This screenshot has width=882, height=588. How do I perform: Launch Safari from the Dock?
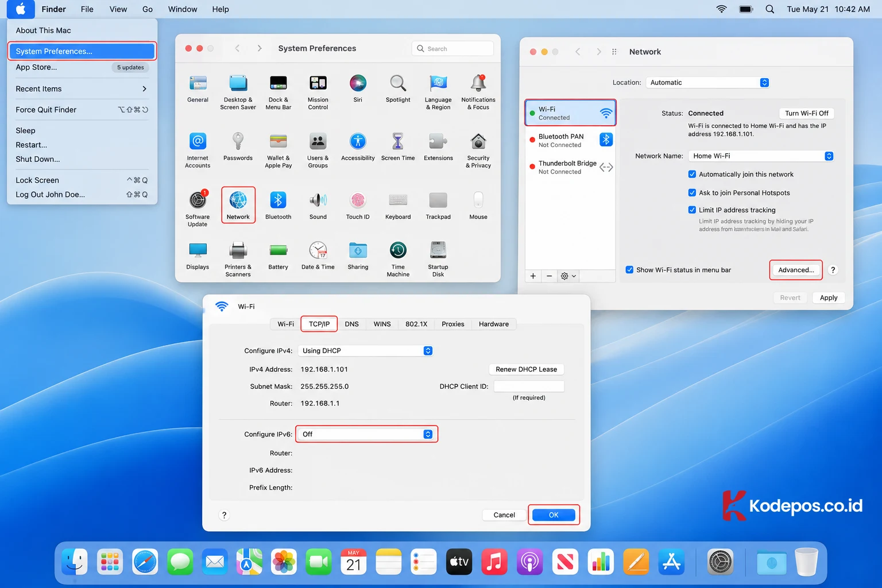(x=145, y=562)
